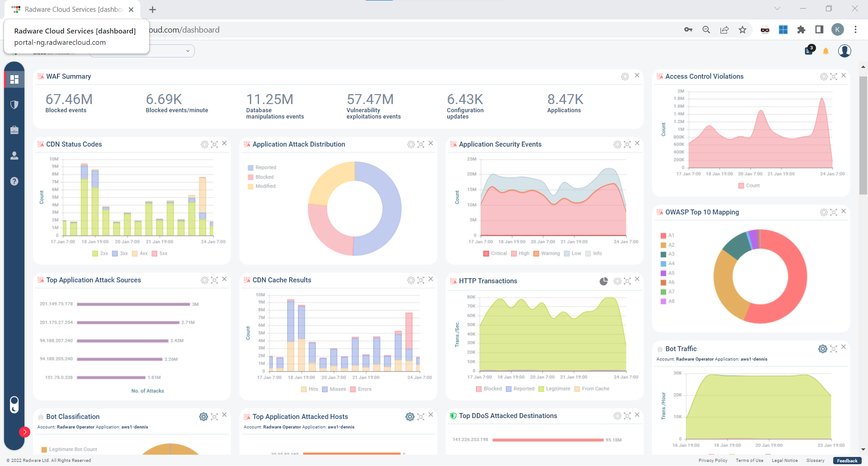This screenshot has width=868, height=466.
Task: Click A1 color swatch in OWASP legend
Action: point(663,235)
